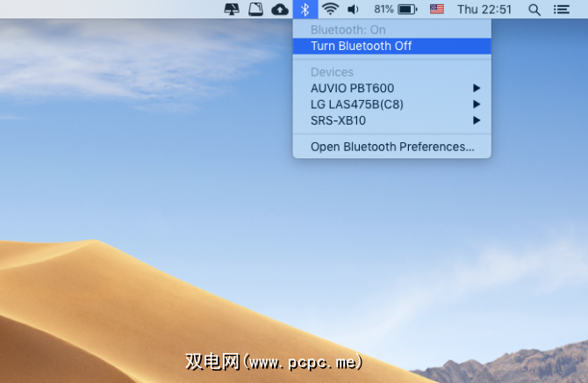
Task: Click the Thu 22:51 clock
Action: point(484,10)
